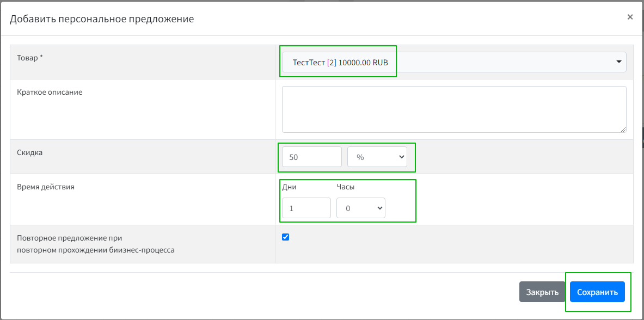Image resolution: width=644 pixels, height=320 pixels.
Task: Click the "Товар *" field label
Action: click(x=30, y=57)
